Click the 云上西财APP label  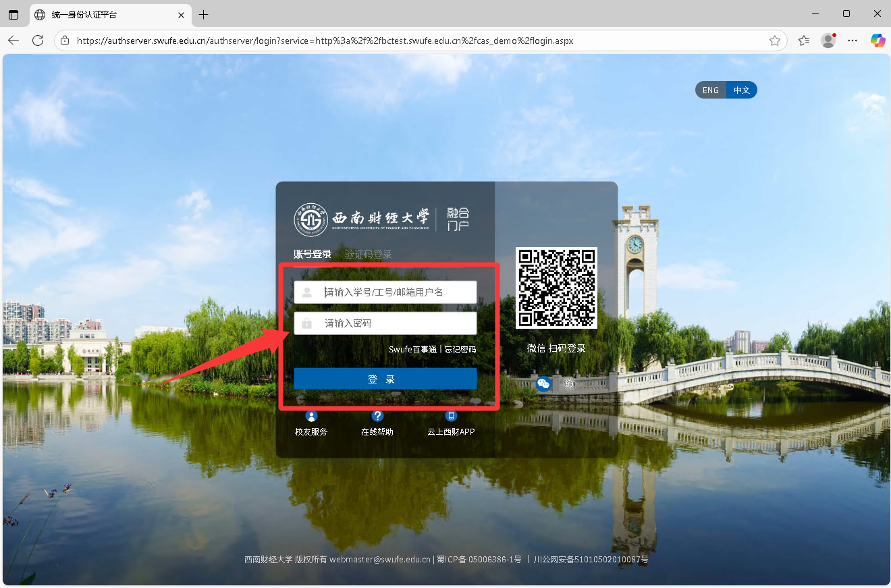451,432
